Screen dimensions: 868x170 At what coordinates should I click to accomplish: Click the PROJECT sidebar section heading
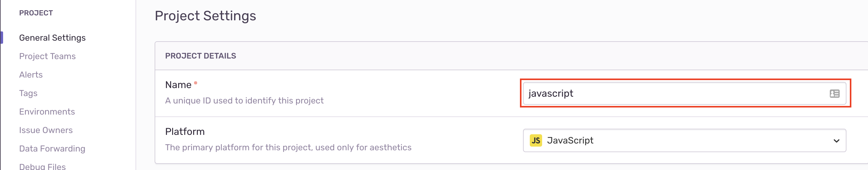pos(36,13)
